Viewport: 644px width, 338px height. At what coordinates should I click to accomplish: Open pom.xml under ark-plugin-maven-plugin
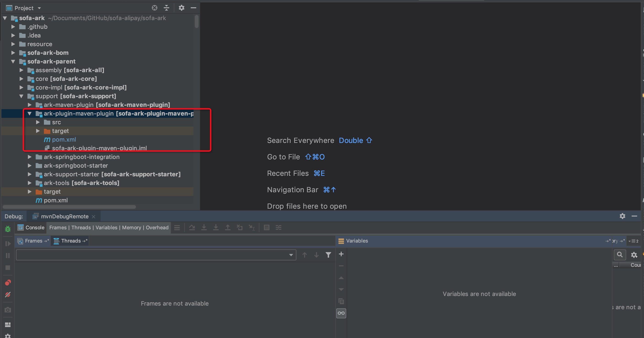coord(64,140)
